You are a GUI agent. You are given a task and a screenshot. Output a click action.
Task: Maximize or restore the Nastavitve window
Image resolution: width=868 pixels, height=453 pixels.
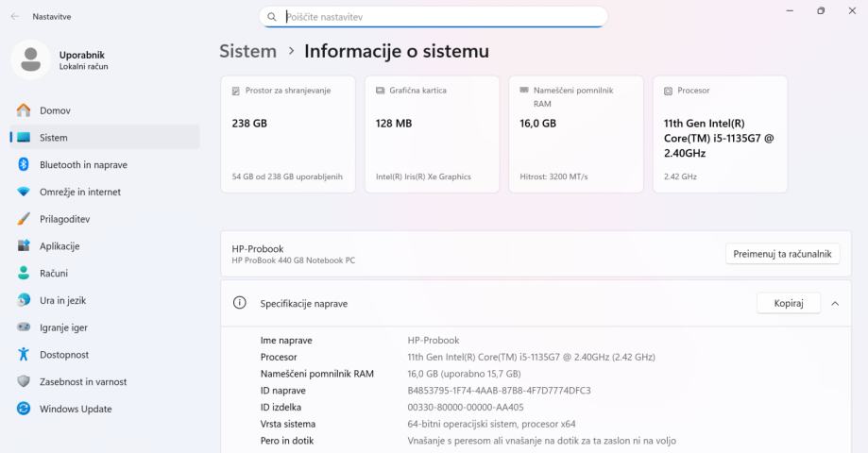coord(821,10)
